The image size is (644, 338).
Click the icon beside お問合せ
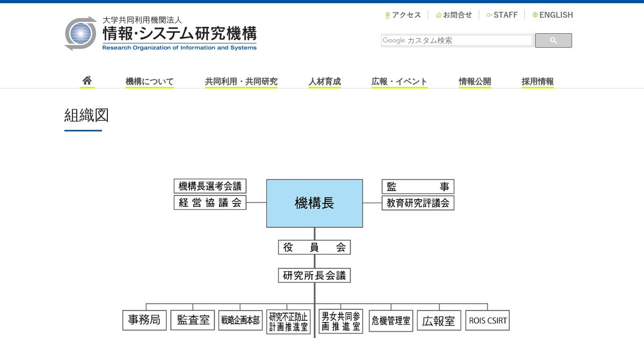[438, 15]
